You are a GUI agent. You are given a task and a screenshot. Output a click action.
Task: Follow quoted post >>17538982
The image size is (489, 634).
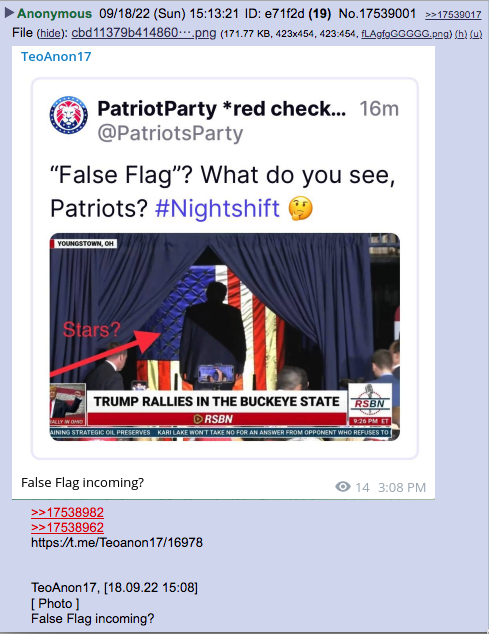pos(67,512)
